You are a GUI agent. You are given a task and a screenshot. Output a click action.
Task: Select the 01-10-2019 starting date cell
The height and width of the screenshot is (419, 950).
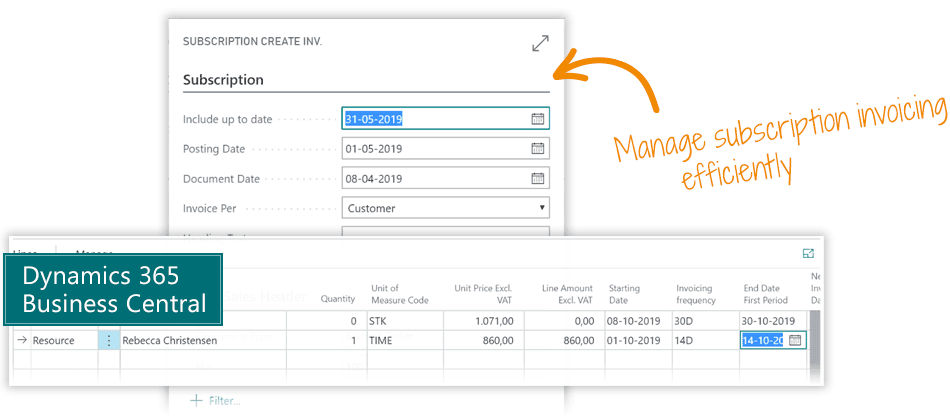point(639,340)
